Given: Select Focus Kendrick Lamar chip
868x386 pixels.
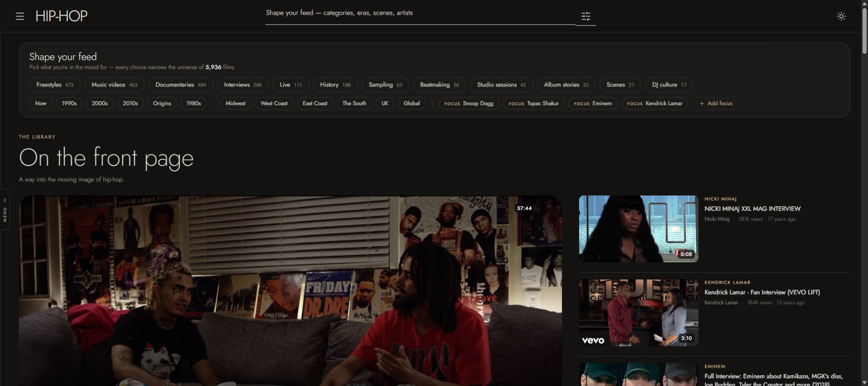Looking at the screenshot, I should click(x=655, y=104).
